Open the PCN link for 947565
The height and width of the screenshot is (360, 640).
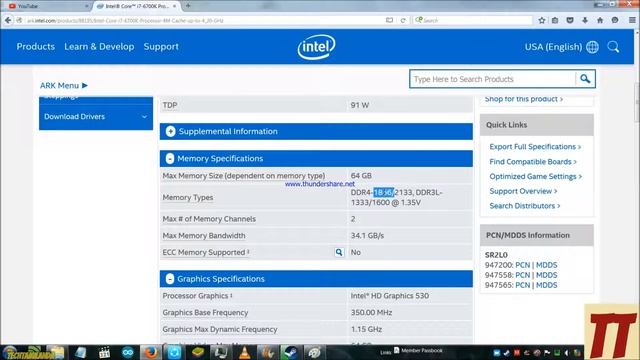(522, 285)
